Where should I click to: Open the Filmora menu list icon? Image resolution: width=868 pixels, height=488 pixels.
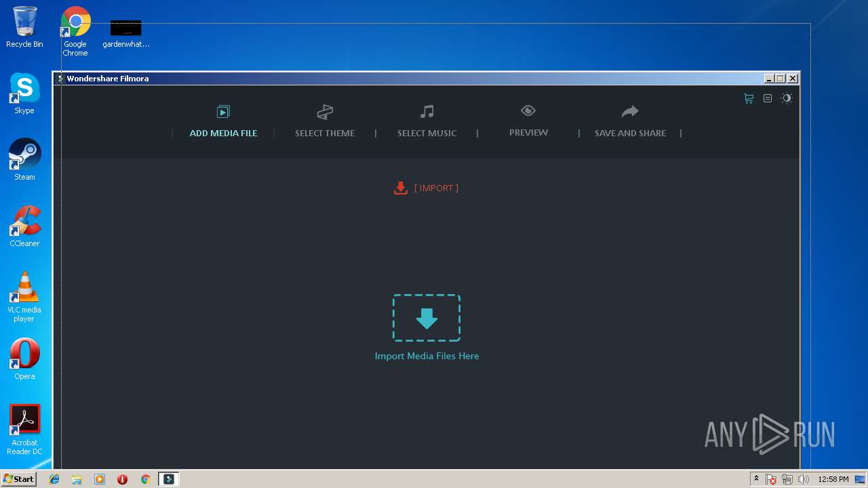click(x=768, y=98)
